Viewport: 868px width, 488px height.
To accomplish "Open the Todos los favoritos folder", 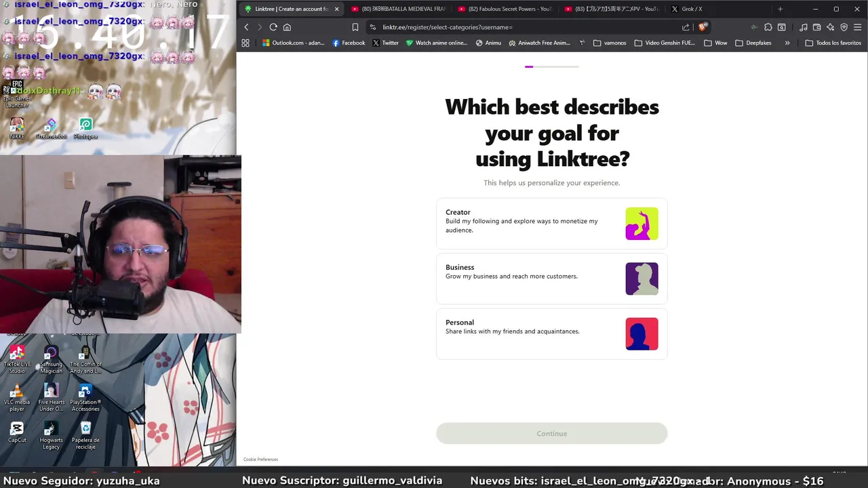I will click(x=833, y=43).
